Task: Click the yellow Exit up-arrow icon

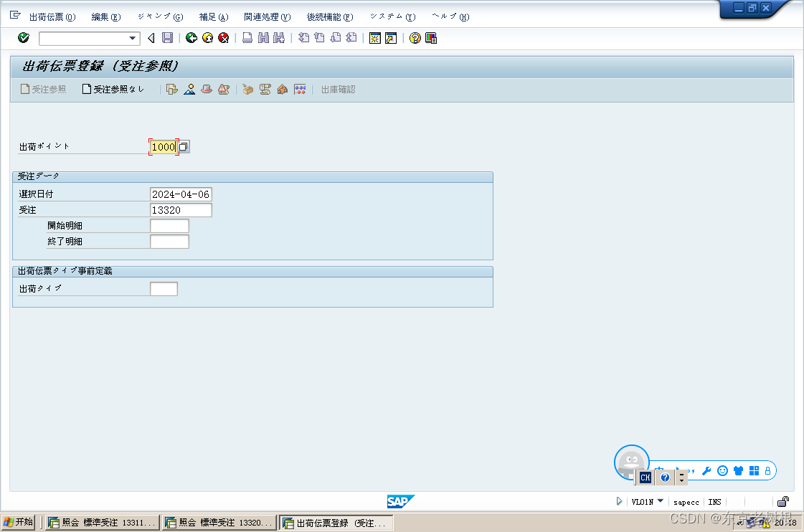Action: pyautogui.click(x=208, y=38)
